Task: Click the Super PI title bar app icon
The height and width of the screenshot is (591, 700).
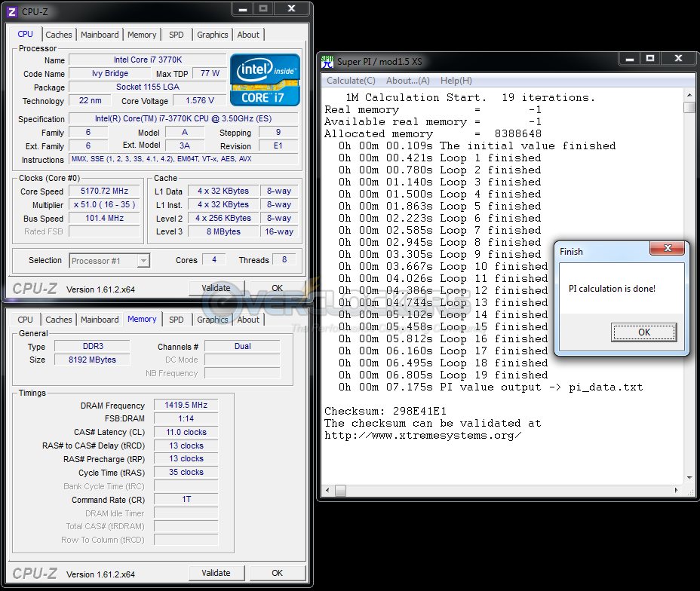Action: pos(327,62)
